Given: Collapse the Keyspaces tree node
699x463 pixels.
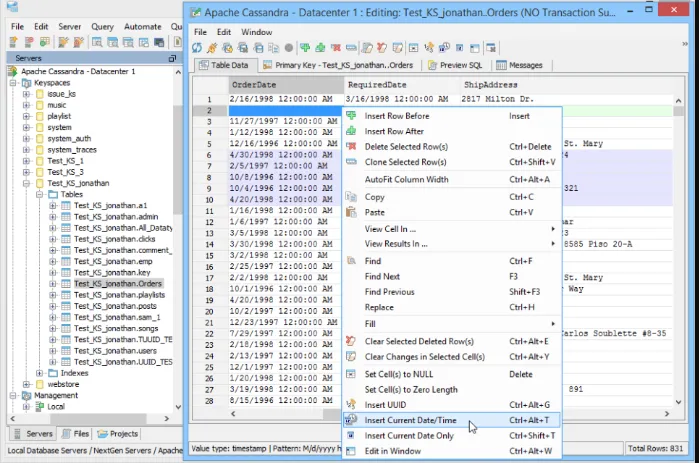Looking at the screenshot, I should pyautogui.click(x=13, y=83).
